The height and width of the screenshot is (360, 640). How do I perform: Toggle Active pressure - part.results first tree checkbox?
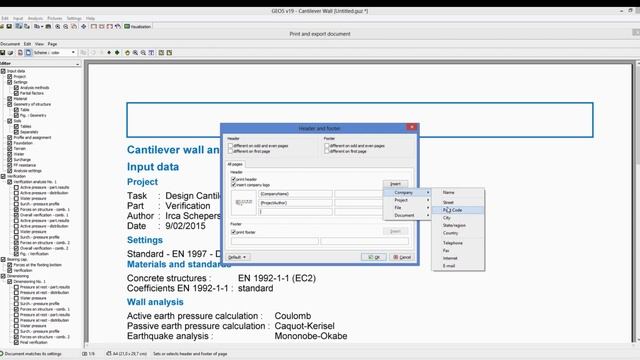pos(16,187)
